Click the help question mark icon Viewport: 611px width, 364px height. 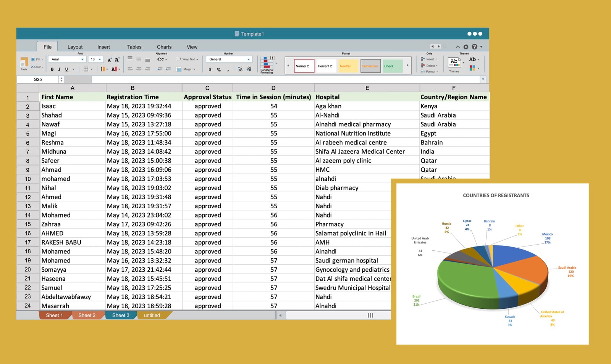(x=474, y=47)
